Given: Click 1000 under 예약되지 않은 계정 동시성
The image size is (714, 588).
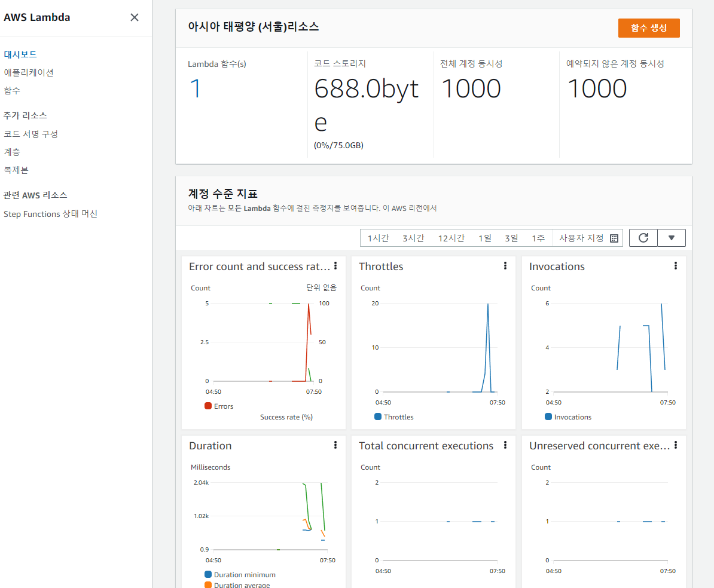Looking at the screenshot, I should coord(597,88).
